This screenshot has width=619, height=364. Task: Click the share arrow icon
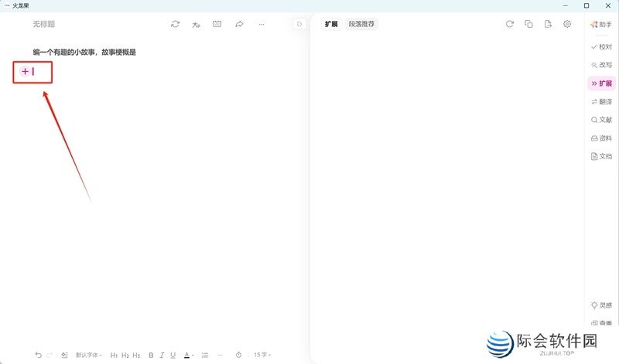(239, 24)
